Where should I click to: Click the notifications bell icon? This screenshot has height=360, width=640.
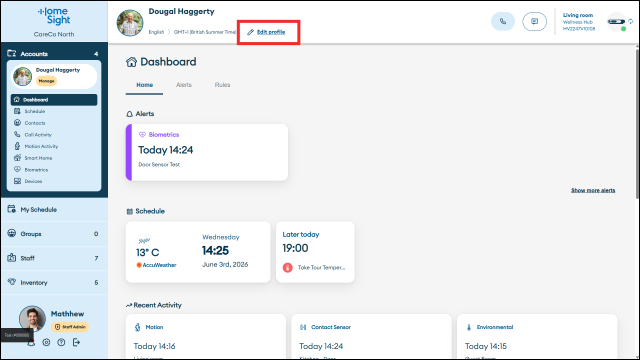coord(31,342)
